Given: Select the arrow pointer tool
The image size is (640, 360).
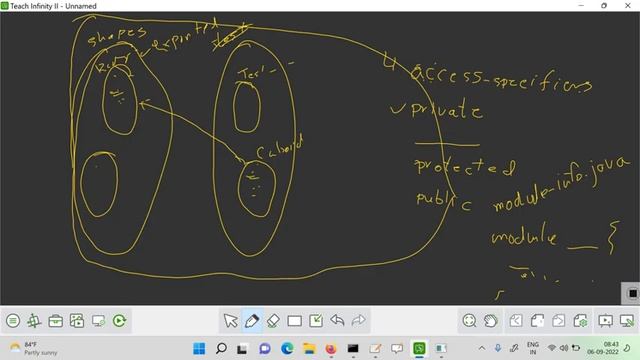Looking at the screenshot, I should pyautogui.click(x=231, y=321).
